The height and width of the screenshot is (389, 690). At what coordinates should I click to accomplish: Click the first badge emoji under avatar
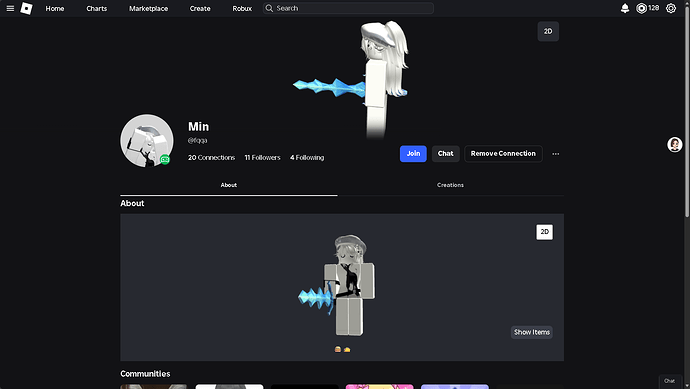338,349
